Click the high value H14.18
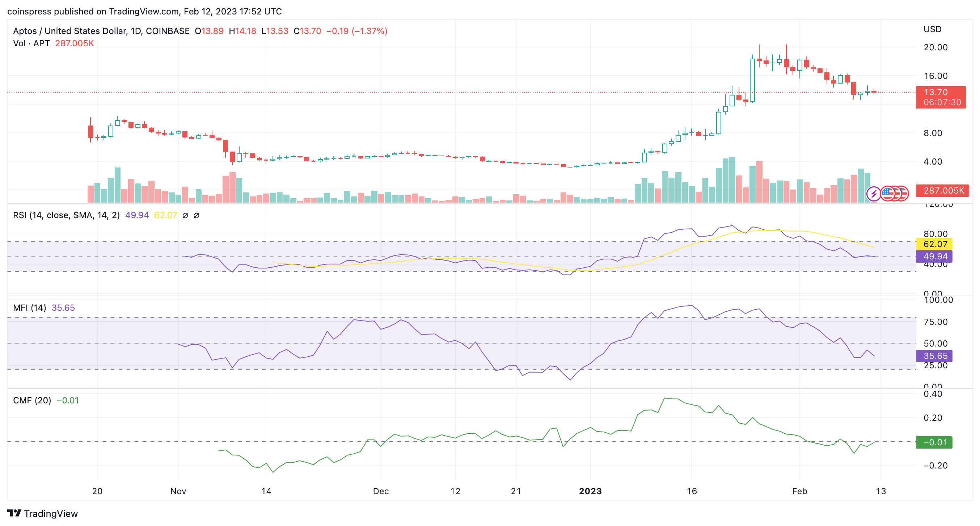980x526 pixels. point(242,31)
